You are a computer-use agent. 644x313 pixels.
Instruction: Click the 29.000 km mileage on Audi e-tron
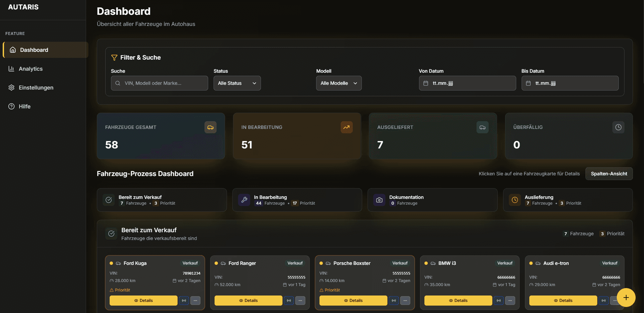click(542, 285)
